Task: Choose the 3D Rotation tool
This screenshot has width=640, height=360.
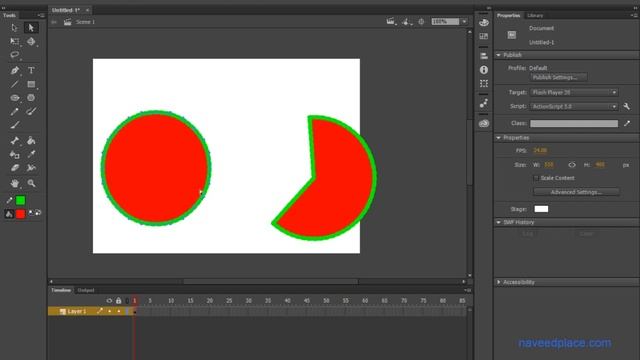Action: click(x=31, y=41)
